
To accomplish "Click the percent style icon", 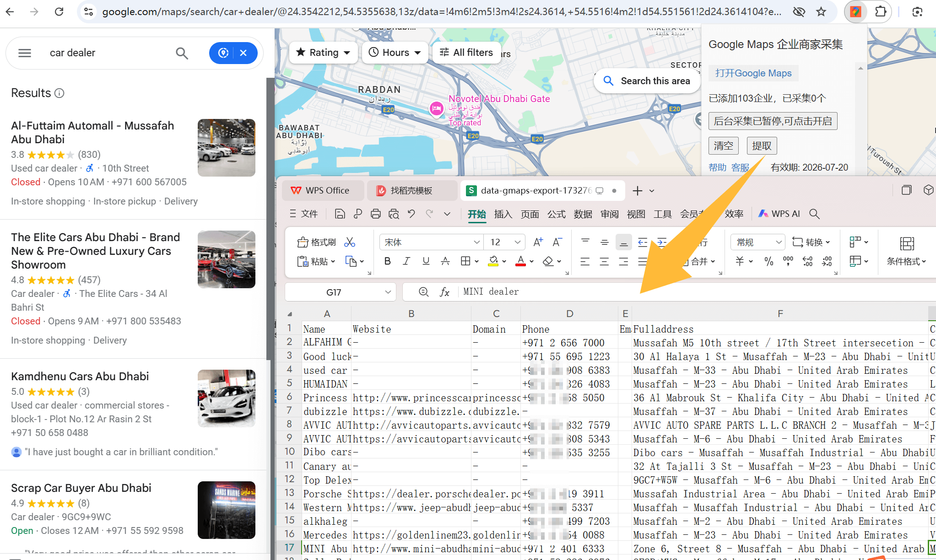I will [769, 261].
